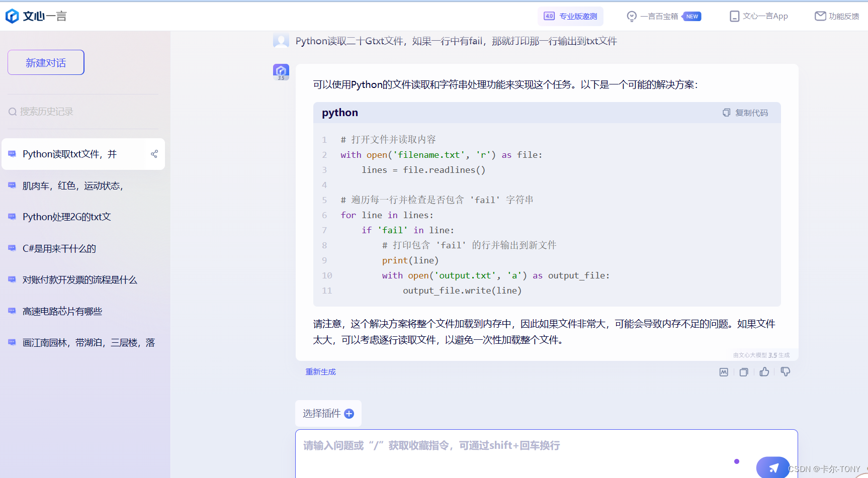Open 一言百宝箱 from the header

click(664, 16)
